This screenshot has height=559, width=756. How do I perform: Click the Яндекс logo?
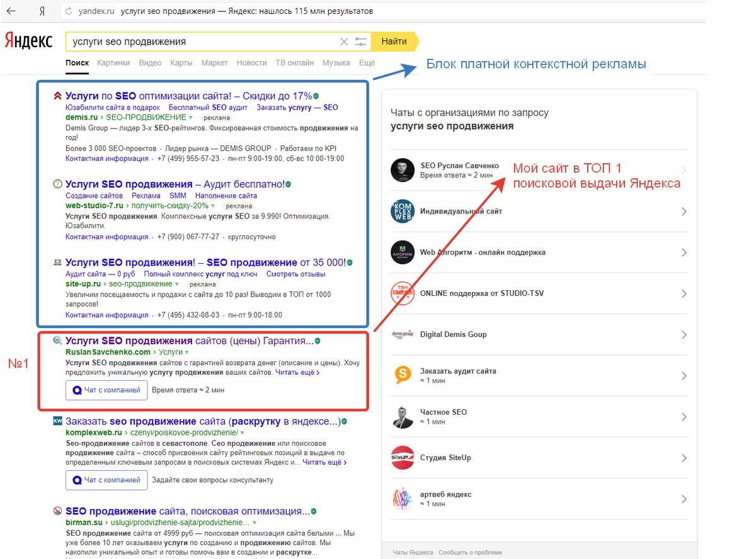[29, 40]
